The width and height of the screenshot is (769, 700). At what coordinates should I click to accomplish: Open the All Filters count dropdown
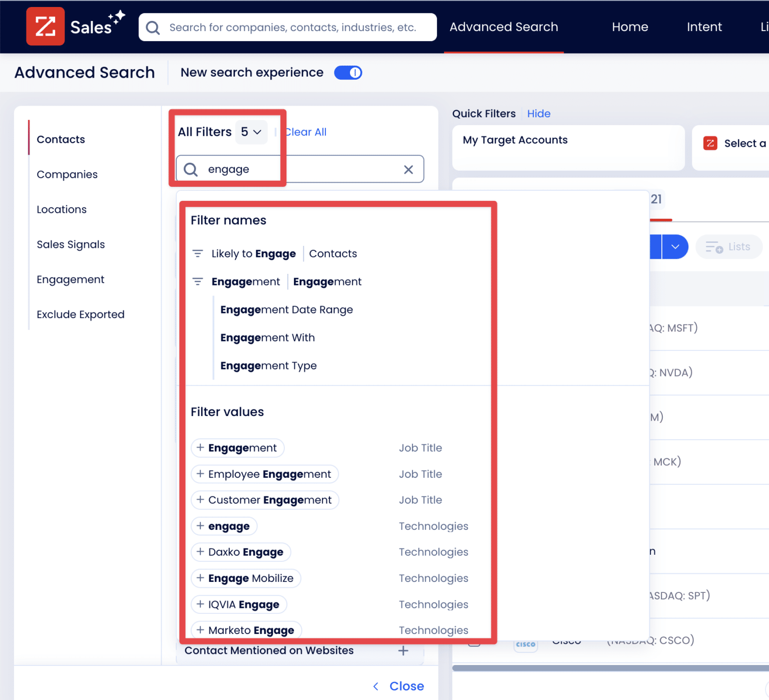[251, 132]
